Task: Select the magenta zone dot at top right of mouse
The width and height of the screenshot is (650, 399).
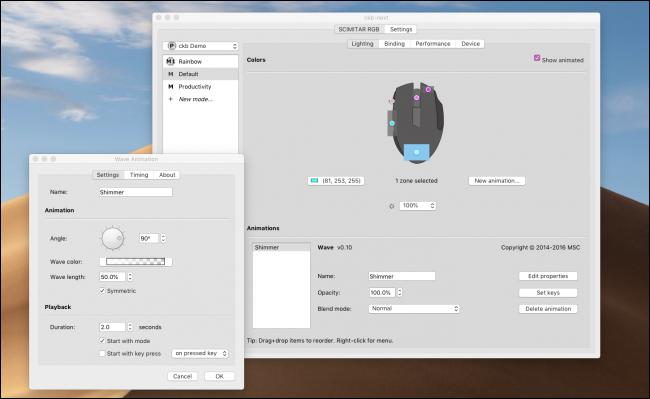Action: 428,89
